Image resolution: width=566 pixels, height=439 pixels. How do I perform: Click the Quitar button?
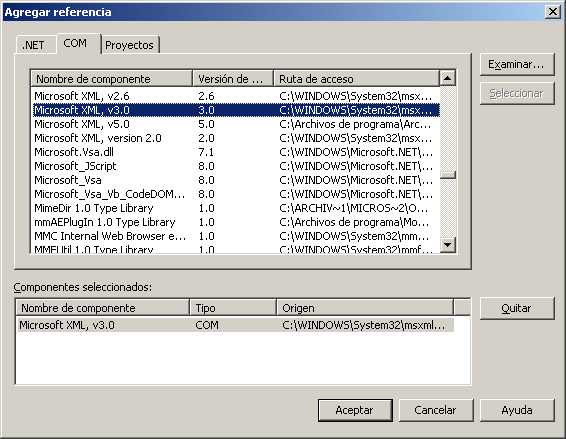pos(517,308)
